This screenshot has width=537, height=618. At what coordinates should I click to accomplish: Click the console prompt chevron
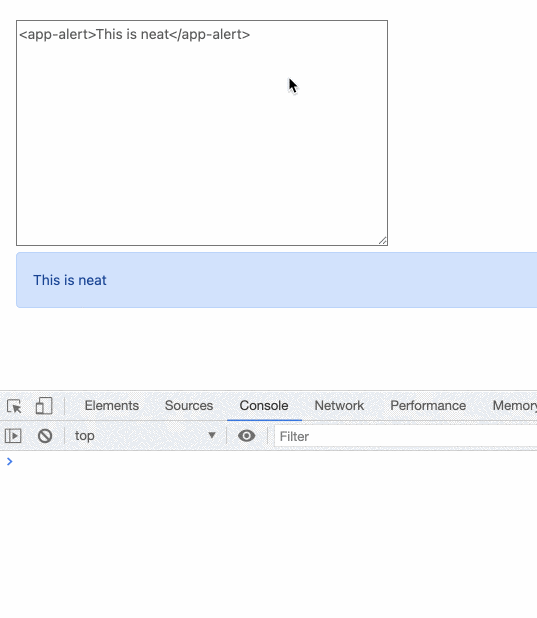(x=10, y=461)
